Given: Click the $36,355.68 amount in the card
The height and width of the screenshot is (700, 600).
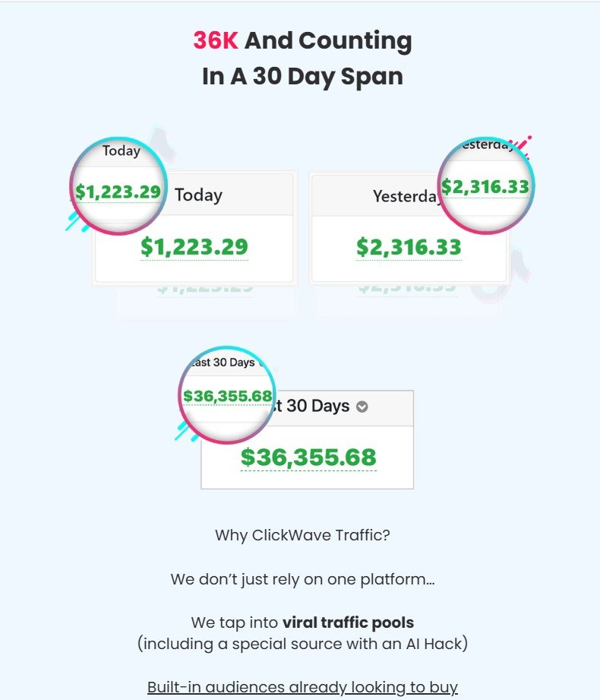Looking at the screenshot, I should coord(308,458).
